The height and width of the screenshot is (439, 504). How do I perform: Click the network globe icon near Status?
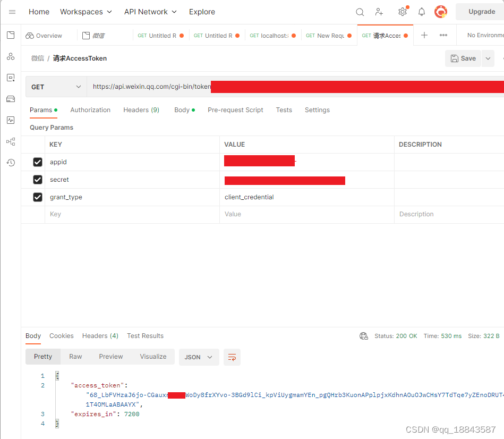364,336
